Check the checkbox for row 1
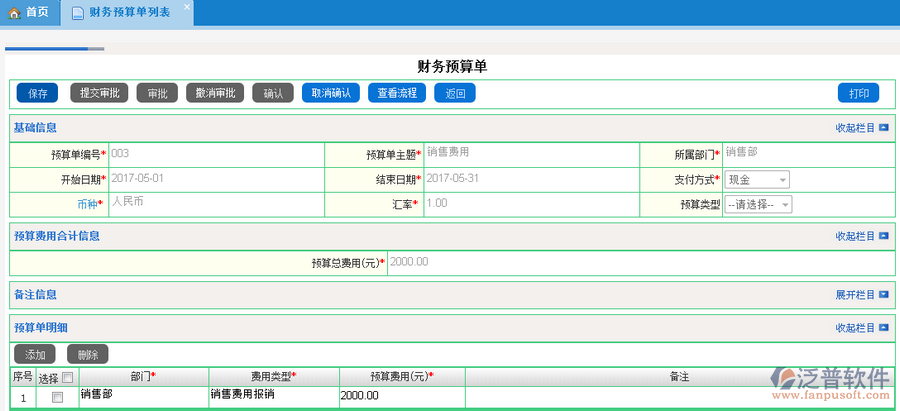The height and width of the screenshot is (411, 900). coord(57,397)
